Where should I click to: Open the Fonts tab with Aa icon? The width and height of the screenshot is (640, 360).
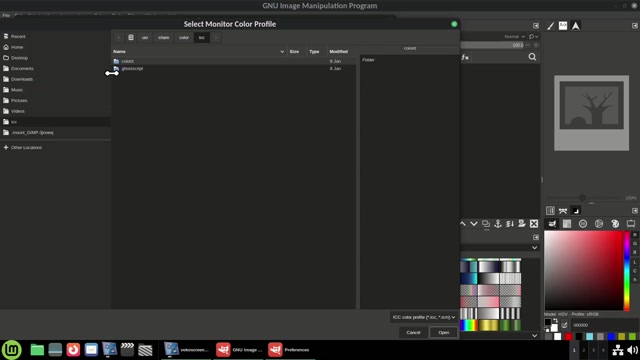(563, 26)
